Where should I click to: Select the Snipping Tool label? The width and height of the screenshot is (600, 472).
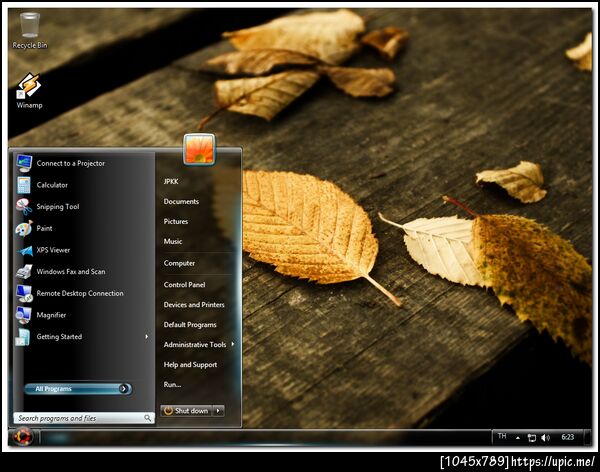[58, 207]
